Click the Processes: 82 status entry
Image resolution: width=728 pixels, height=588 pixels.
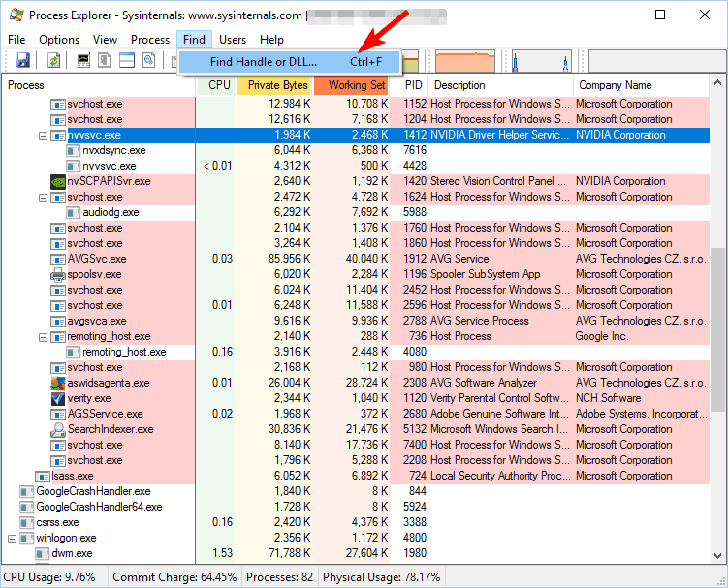click(x=279, y=577)
